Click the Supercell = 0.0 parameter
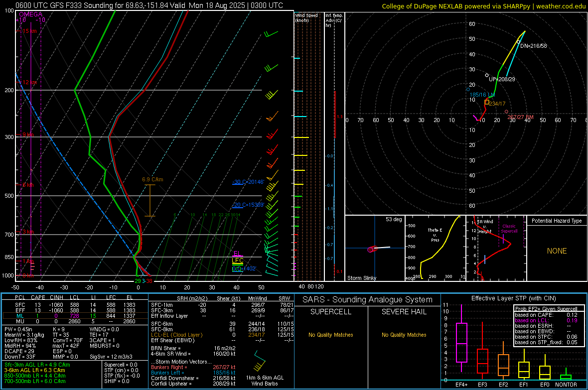Viewport: 588px width, 390px height. pyautogui.click(x=121, y=365)
